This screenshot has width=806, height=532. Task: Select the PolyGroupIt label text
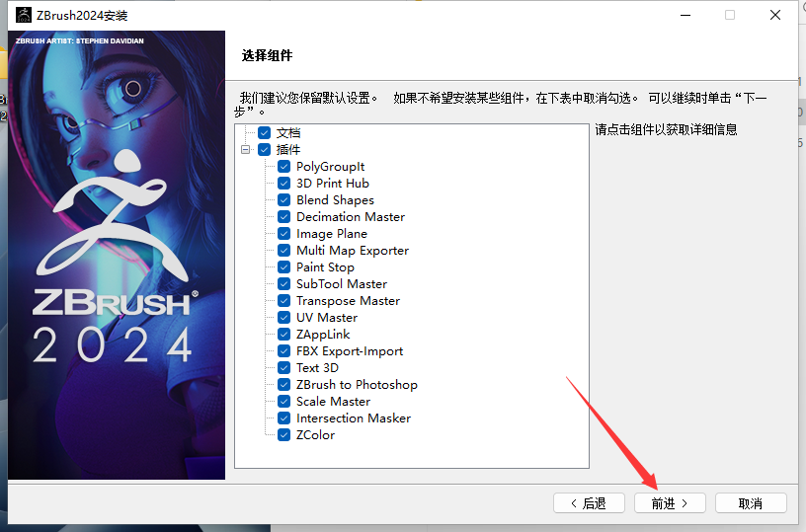click(x=331, y=167)
